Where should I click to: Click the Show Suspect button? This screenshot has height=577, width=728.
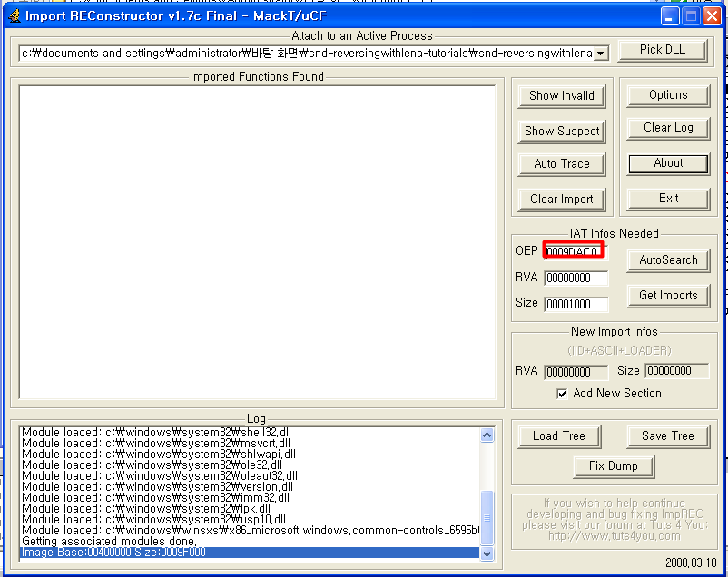tap(561, 132)
